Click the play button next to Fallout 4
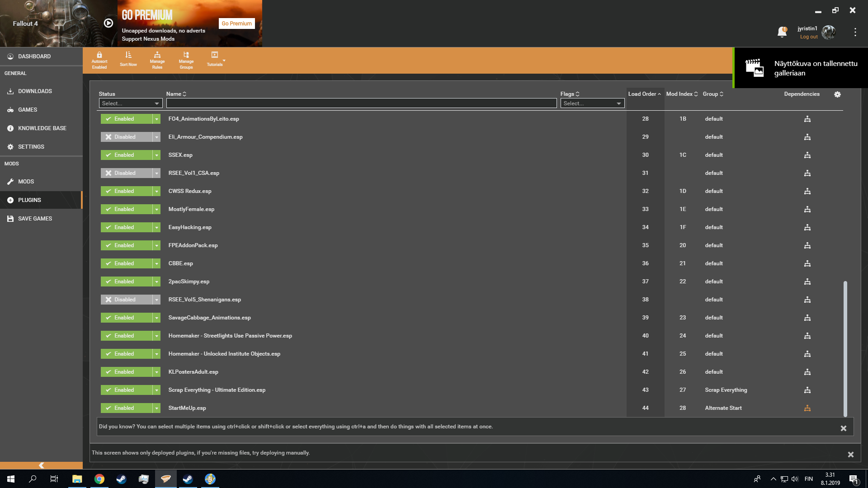Screen dimensions: 868x488 click(x=108, y=23)
